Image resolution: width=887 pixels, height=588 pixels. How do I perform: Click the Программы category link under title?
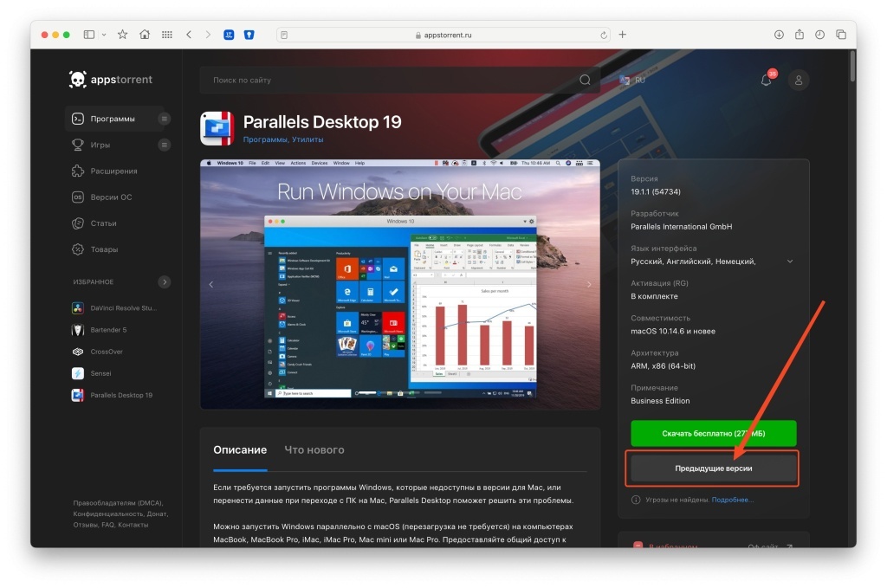coord(265,139)
